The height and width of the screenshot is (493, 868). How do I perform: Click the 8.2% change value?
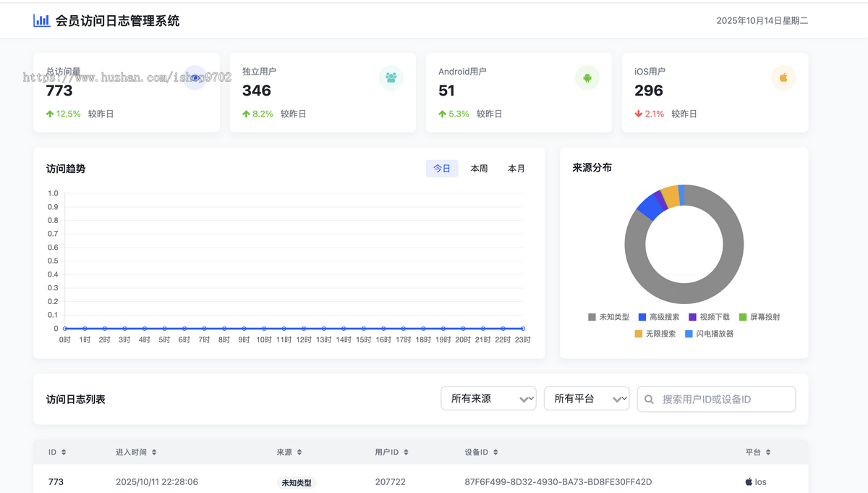tap(263, 114)
